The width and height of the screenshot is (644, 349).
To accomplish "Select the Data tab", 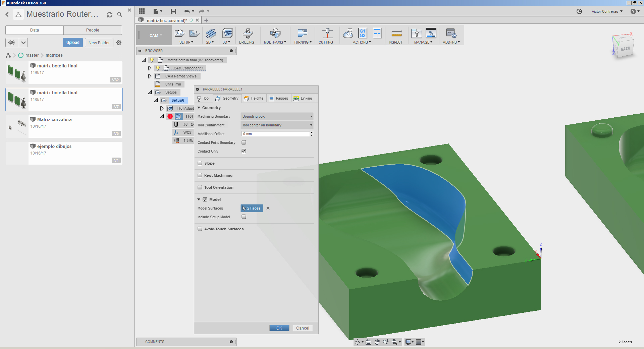I will pos(35,30).
